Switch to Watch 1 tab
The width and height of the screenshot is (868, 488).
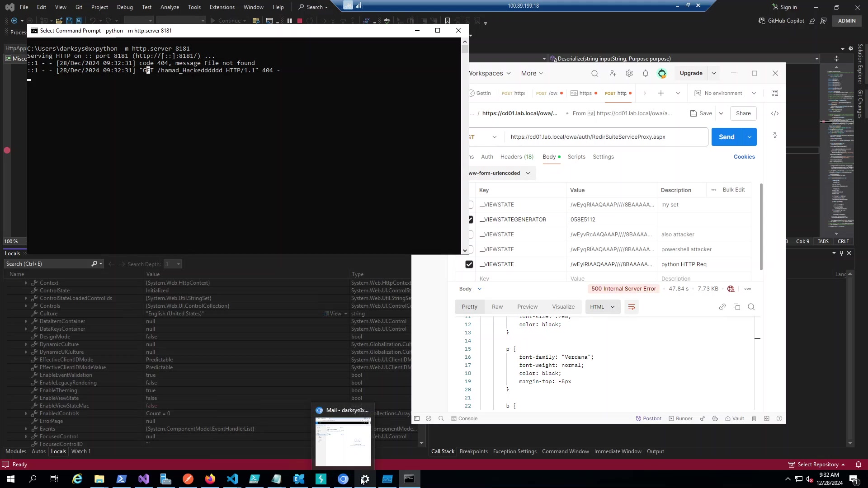(x=81, y=451)
